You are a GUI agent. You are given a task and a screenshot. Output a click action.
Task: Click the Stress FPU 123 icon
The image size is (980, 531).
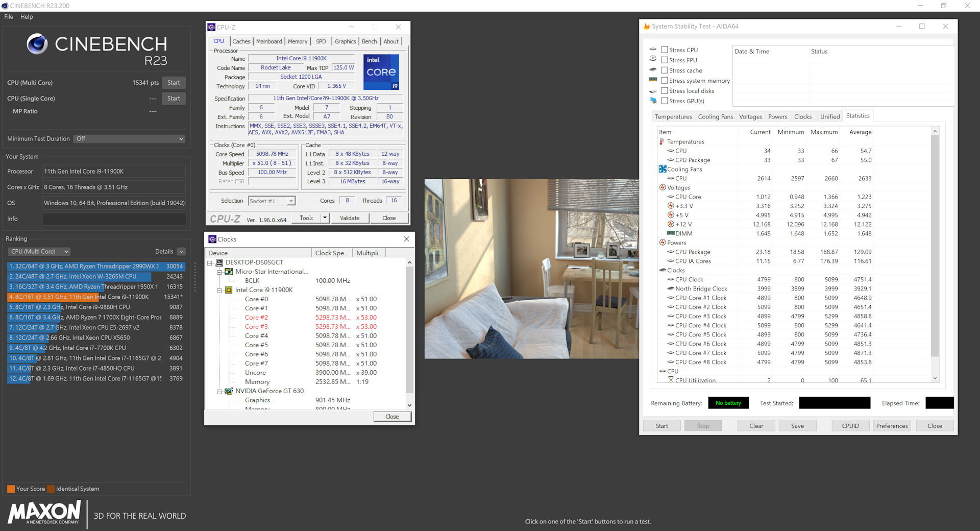pyautogui.click(x=653, y=59)
